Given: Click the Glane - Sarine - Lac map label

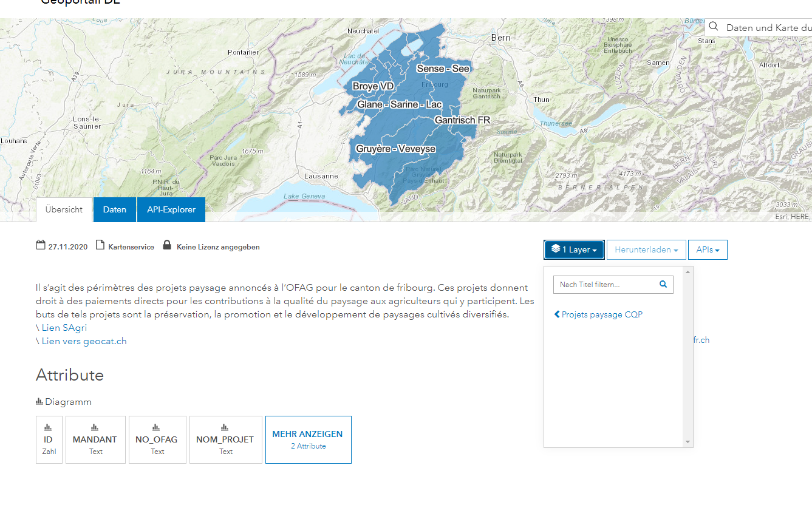Looking at the screenshot, I should [400, 104].
